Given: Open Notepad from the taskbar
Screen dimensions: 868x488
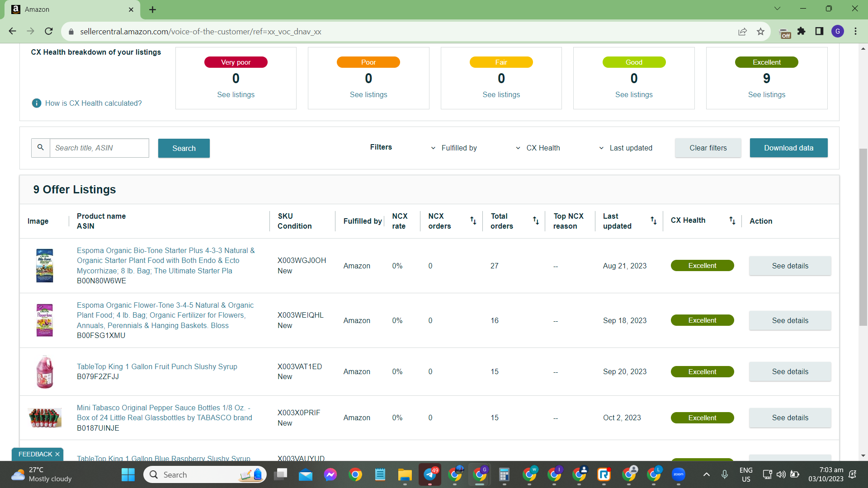Looking at the screenshot, I should click(380, 474).
